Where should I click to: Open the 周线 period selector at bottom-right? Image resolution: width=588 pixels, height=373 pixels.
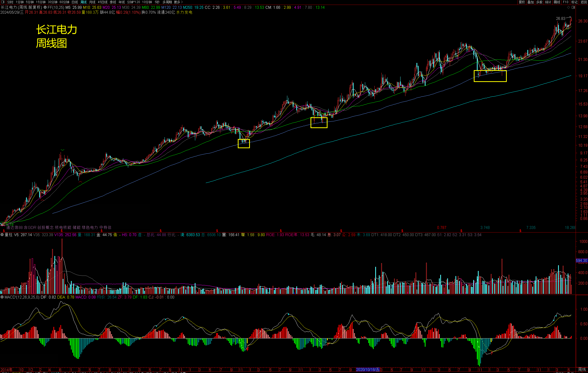point(582,370)
